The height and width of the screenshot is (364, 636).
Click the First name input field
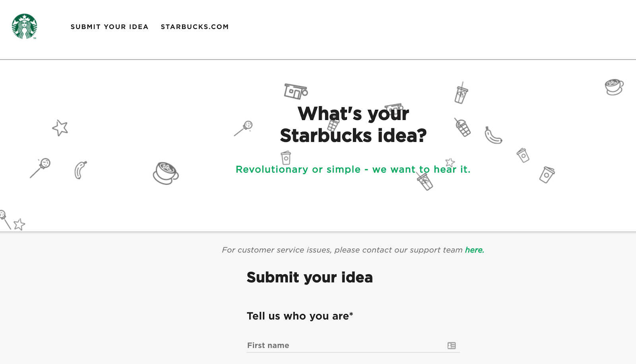tap(353, 345)
